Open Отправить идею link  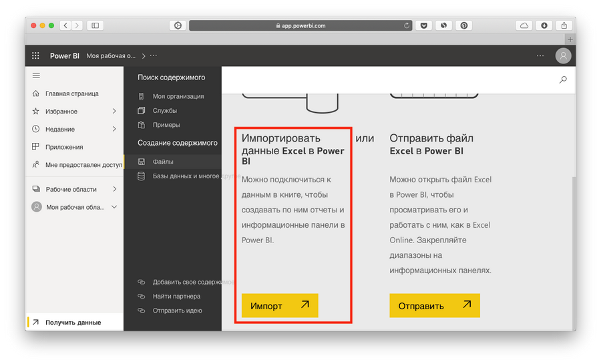[x=177, y=311]
